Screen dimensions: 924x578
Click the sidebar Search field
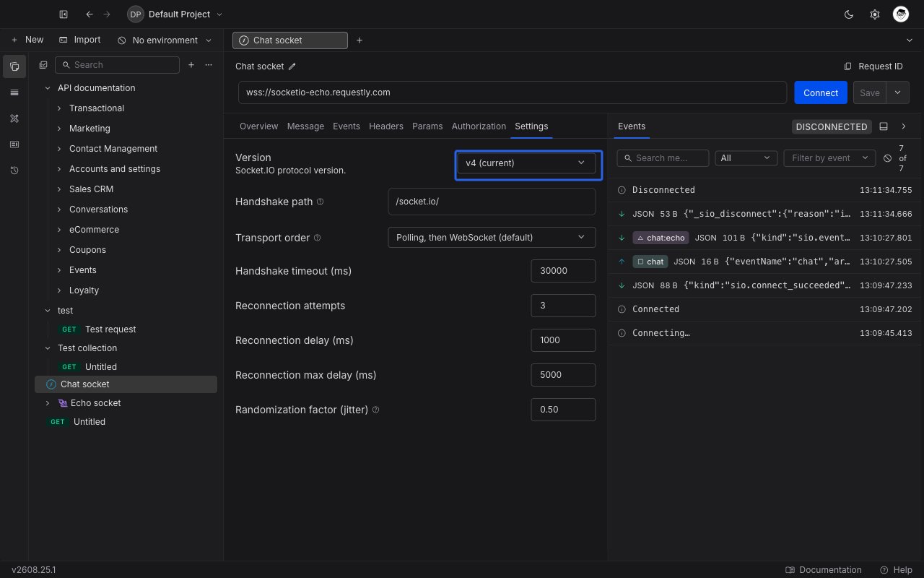coord(117,65)
